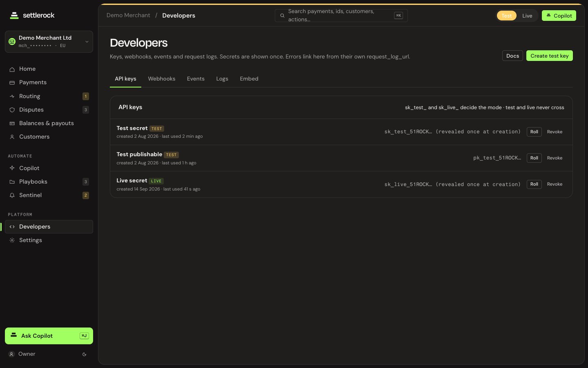This screenshot has width=588, height=368.
Task: Open Copilot from the top bar
Action: 559,16
